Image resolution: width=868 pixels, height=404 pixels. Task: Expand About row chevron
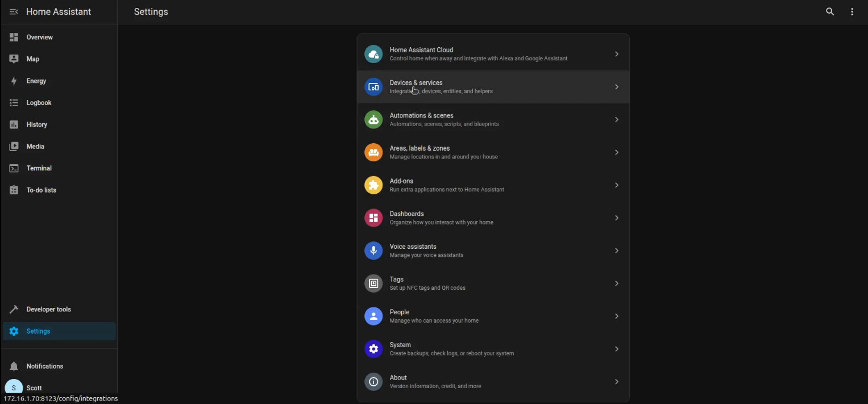click(x=617, y=382)
